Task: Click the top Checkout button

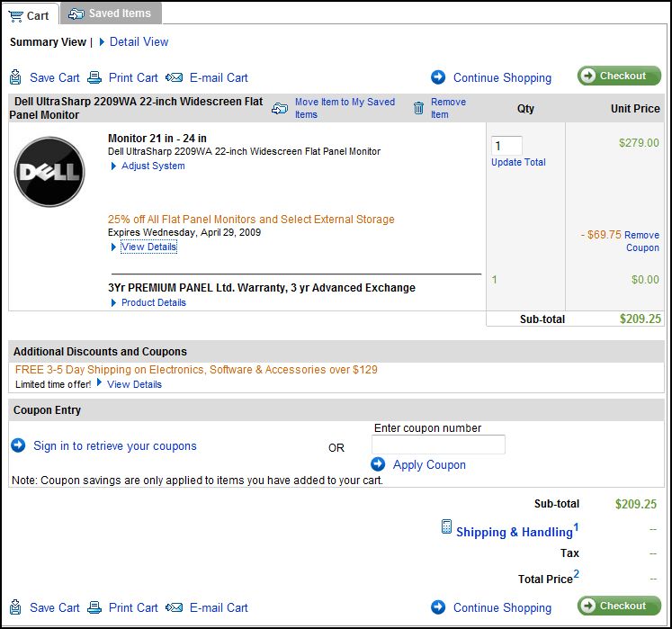Action: [x=619, y=76]
